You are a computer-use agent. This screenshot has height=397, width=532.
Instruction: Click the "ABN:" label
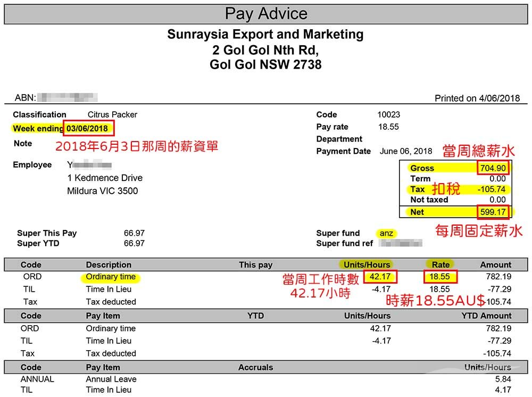click(x=25, y=98)
